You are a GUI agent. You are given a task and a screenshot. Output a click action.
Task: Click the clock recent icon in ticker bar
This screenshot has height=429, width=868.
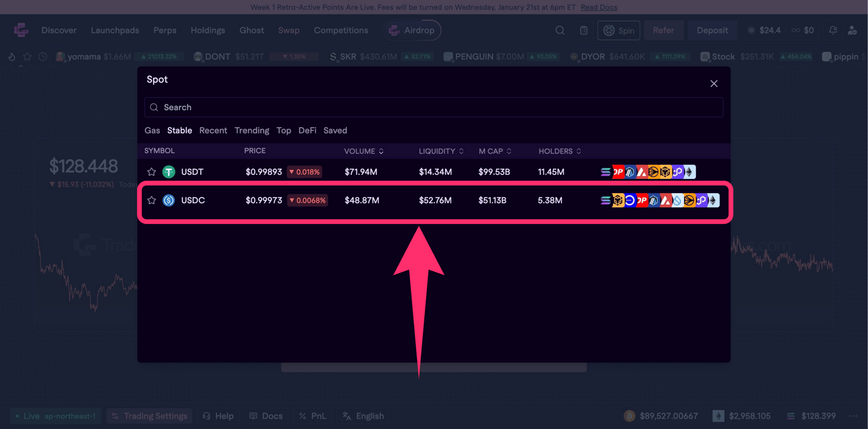(x=43, y=56)
